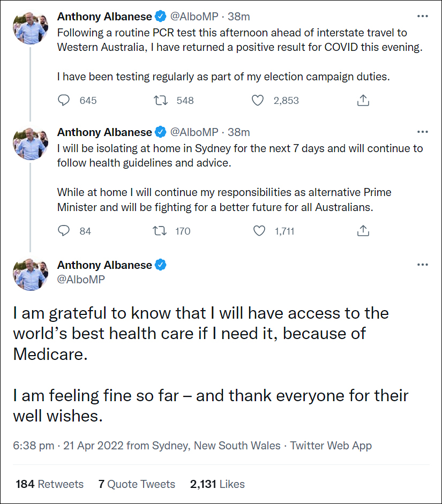The height and width of the screenshot is (504, 442).
Task: Open @AlboMP handle under main tweet
Action: [x=81, y=280]
